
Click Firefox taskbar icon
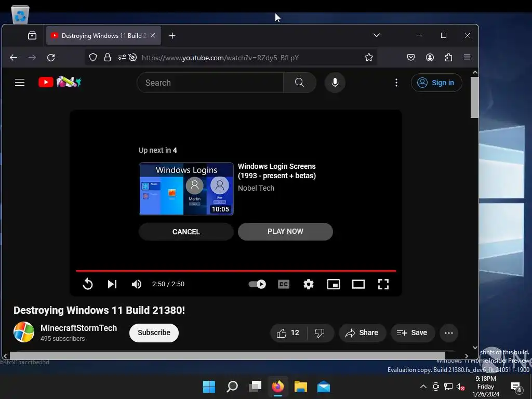coord(278,387)
